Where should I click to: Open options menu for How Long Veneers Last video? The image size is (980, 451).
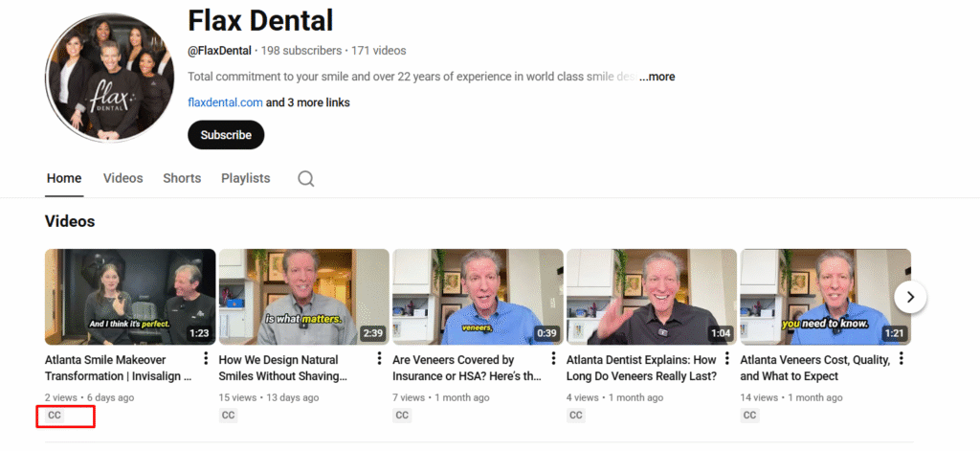click(728, 359)
